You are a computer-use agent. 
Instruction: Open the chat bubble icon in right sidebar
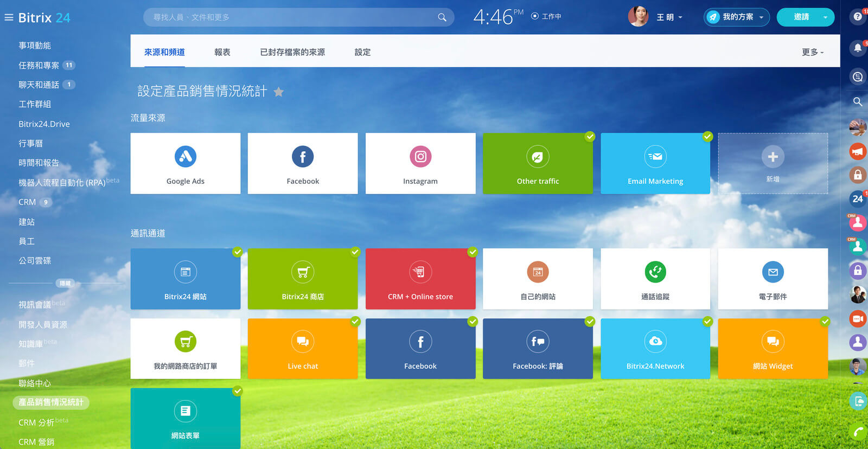[858, 77]
